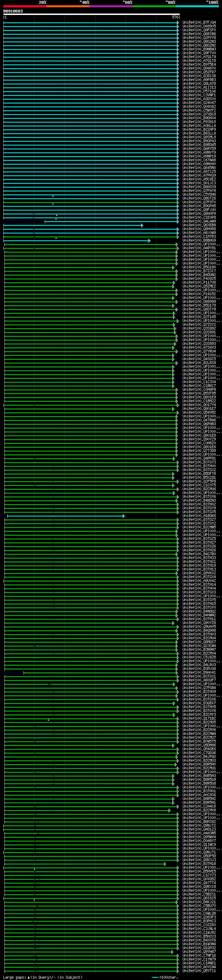Click the cyan alignment bar for UniRef100_B8BHG9
The height and width of the screenshot is (980, 222).
(x=77, y=241)
